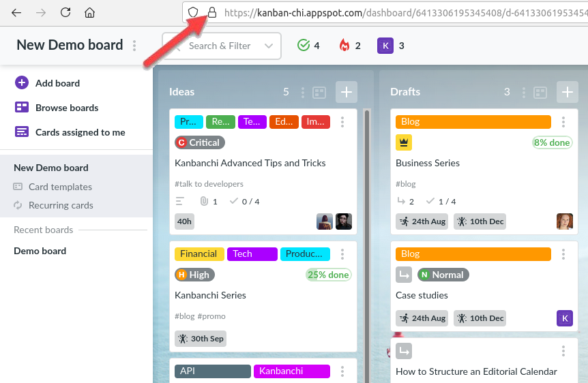588x383 pixels.
Task: Toggle Drafts list card view icon
Action: [x=540, y=92]
